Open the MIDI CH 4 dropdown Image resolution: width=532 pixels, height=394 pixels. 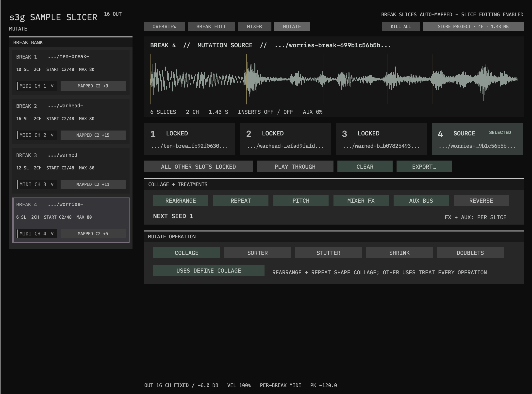click(36, 234)
